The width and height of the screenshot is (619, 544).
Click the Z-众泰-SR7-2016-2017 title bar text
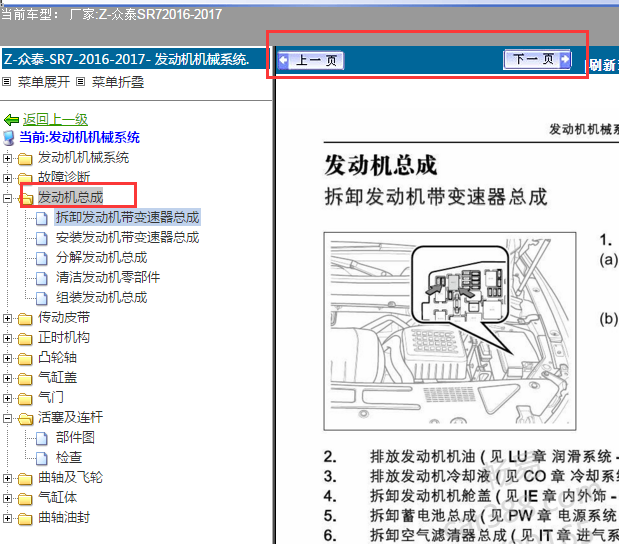pyautogui.click(x=126, y=59)
